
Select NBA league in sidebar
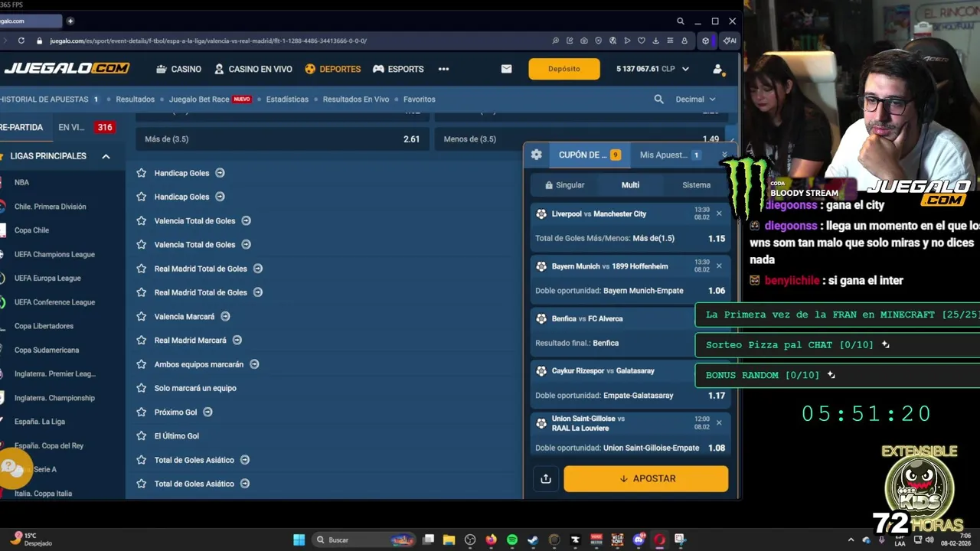coord(21,182)
